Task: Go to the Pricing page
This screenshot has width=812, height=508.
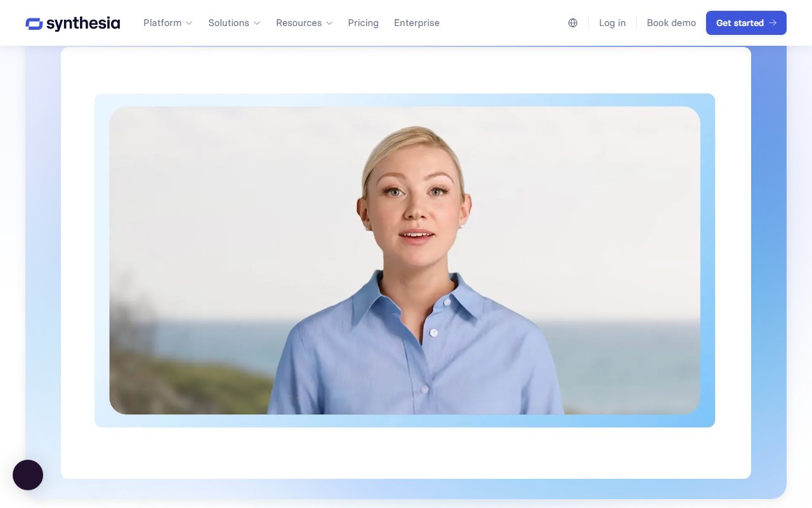Action: tap(363, 23)
